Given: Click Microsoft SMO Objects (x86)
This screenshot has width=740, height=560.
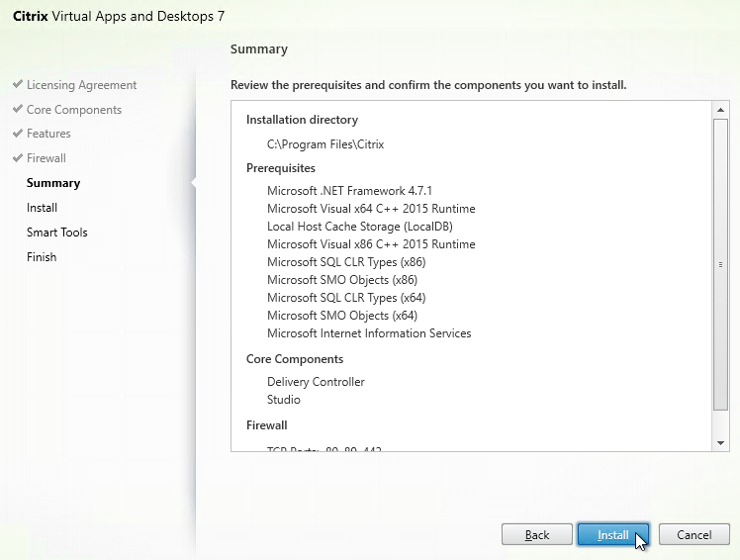Looking at the screenshot, I should 342,280.
